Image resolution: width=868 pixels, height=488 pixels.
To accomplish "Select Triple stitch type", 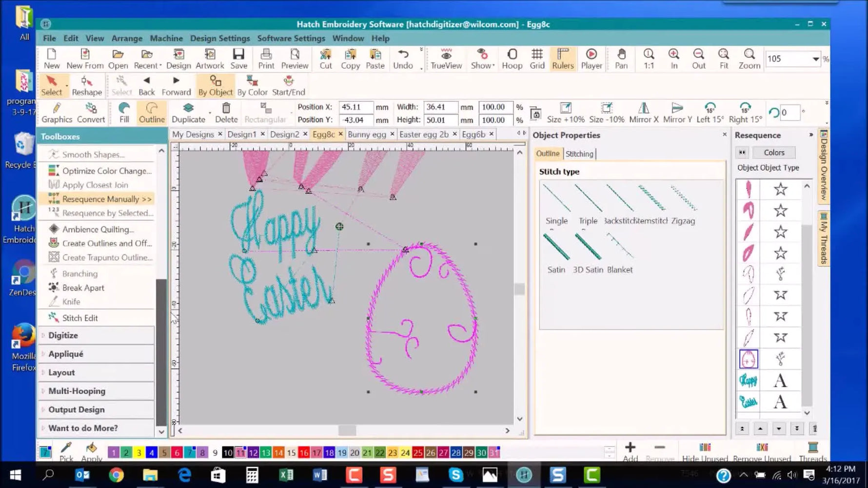I will [x=588, y=204].
